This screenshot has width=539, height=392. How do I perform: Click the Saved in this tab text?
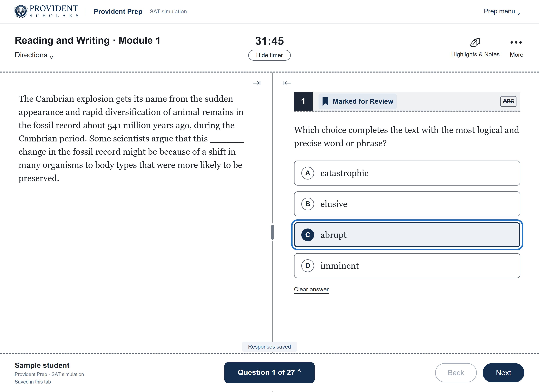(33, 382)
